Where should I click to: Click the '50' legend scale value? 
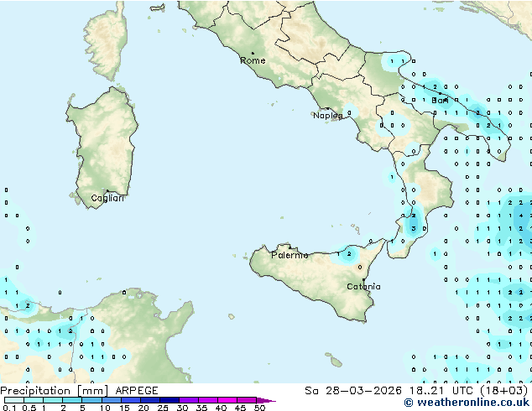pyautogui.click(x=259, y=408)
